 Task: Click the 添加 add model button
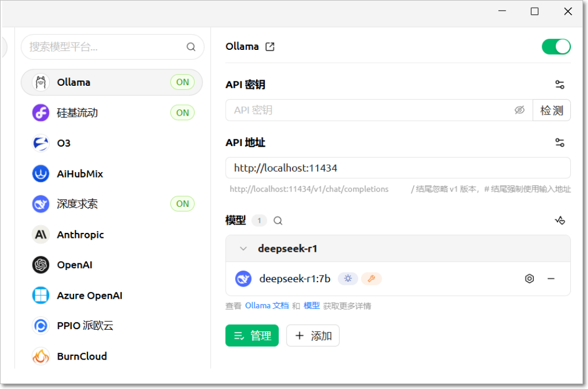(313, 335)
